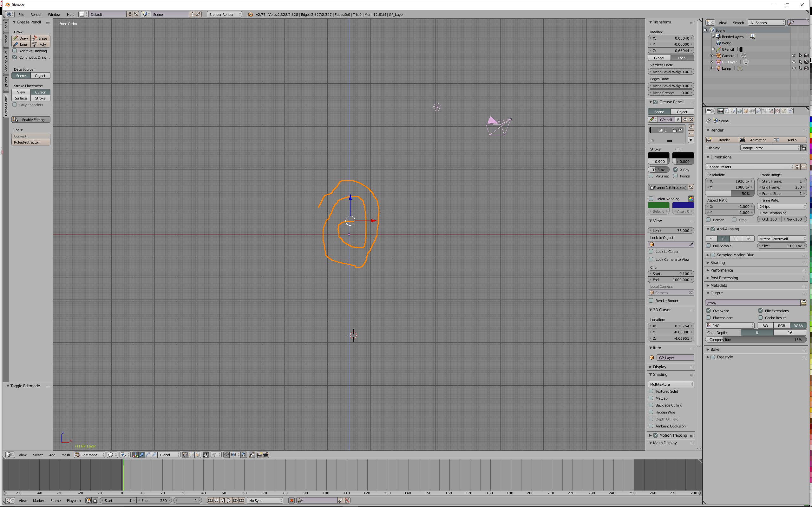Enable the Onion Skinning checkbox
Image resolution: width=812 pixels, height=507 pixels.
coord(651,199)
